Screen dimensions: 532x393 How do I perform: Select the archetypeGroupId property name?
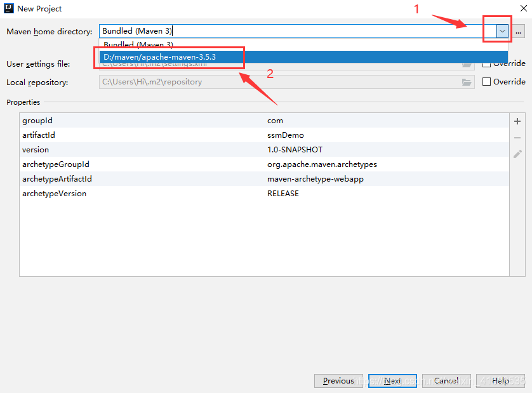pyautogui.click(x=56, y=164)
